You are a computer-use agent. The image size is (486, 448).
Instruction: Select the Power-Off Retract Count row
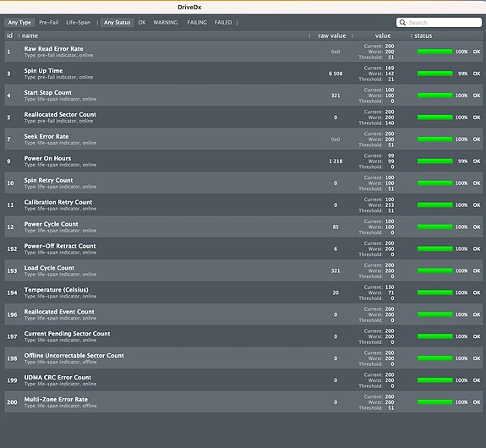(x=243, y=249)
